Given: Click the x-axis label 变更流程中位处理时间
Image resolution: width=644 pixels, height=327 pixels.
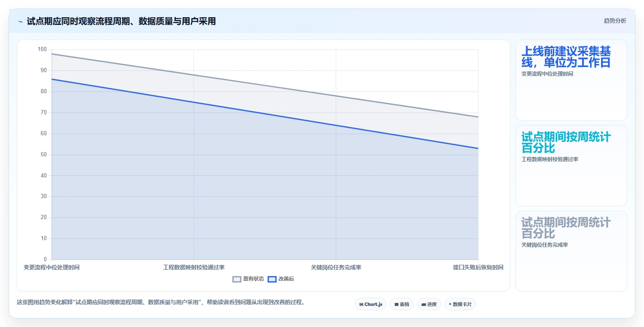Looking at the screenshot, I should [x=52, y=267].
